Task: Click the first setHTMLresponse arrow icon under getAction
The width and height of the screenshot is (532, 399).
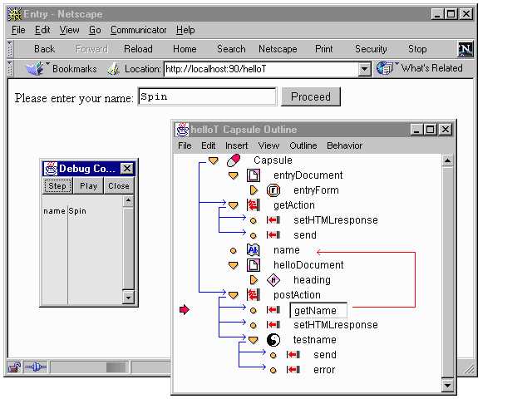Action: point(273,220)
